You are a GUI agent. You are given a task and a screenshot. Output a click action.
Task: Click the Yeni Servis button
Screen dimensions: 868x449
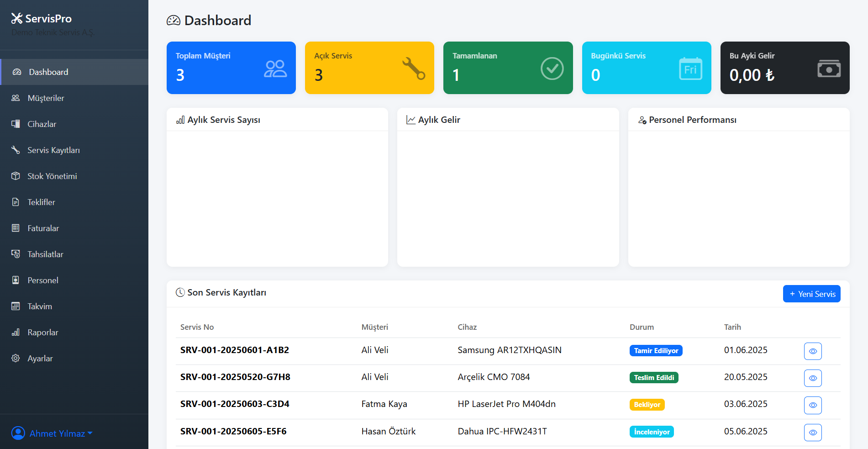[x=811, y=294]
